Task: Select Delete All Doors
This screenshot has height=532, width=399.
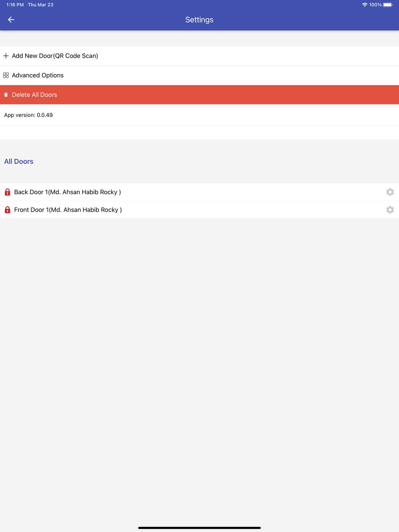Action: (199, 95)
